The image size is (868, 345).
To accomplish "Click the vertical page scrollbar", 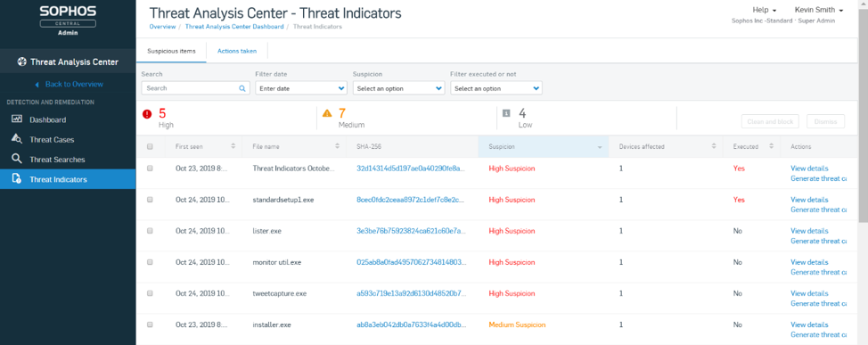I will click(x=863, y=116).
